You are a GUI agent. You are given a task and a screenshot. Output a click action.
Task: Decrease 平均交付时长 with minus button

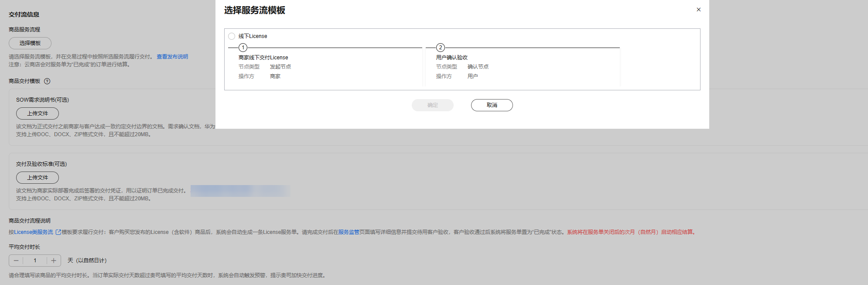(16, 261)
